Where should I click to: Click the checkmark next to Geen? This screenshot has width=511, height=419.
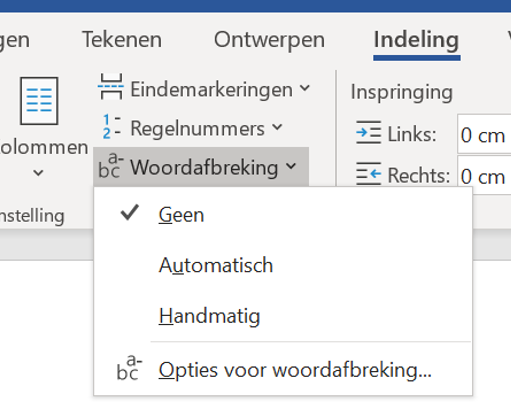click(129, 213)
